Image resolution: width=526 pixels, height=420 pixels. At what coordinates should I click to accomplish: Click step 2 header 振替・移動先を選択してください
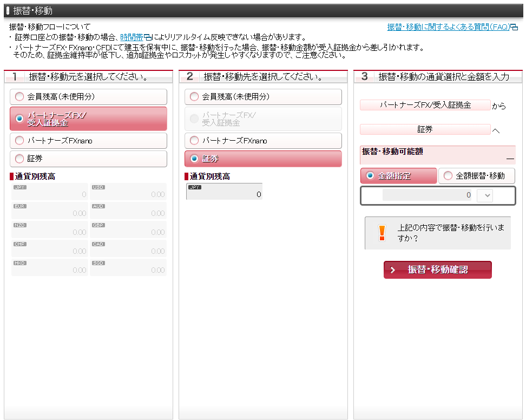coord(264,77)
